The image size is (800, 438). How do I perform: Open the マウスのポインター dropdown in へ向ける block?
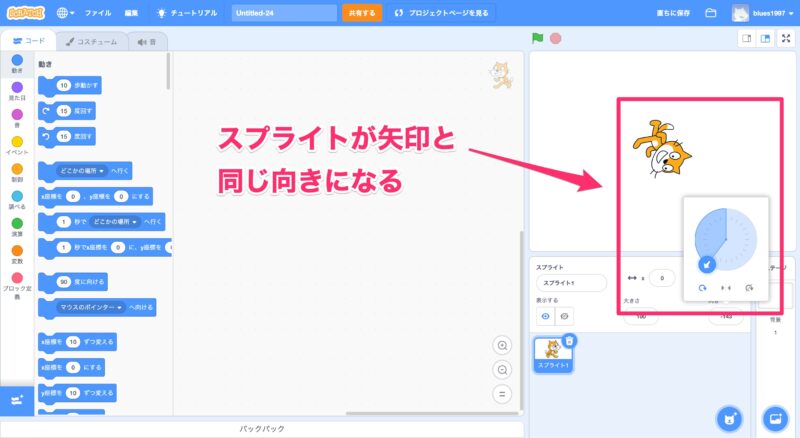coord(91,307)
